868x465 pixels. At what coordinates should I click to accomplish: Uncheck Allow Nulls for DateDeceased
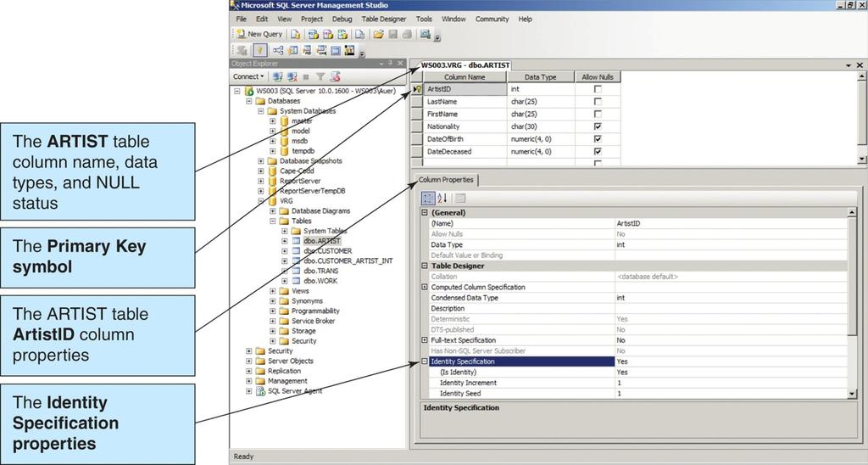[x=598, y=151]
